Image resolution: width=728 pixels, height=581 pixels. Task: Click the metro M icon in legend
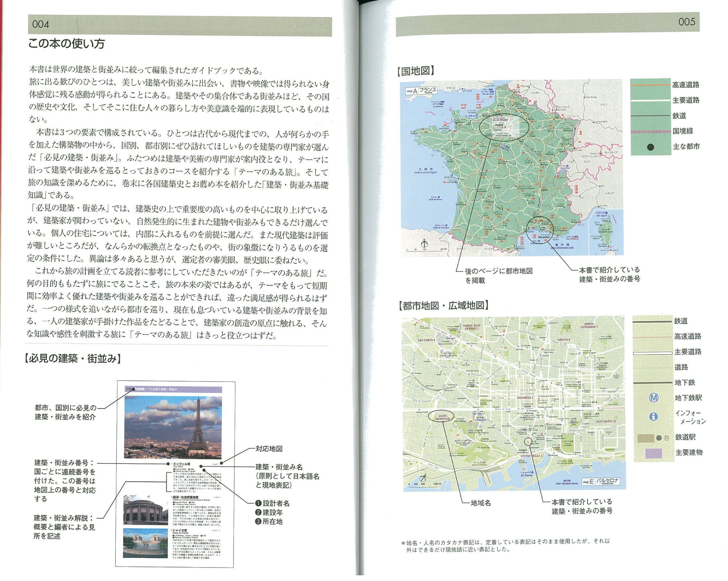[x=653, y=398]
